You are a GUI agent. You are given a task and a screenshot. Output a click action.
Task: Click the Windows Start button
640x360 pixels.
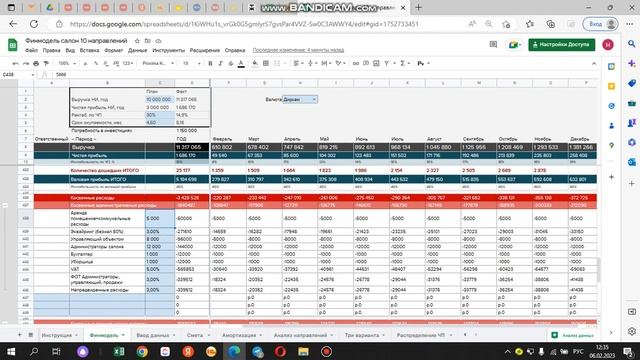coord(11,351)
